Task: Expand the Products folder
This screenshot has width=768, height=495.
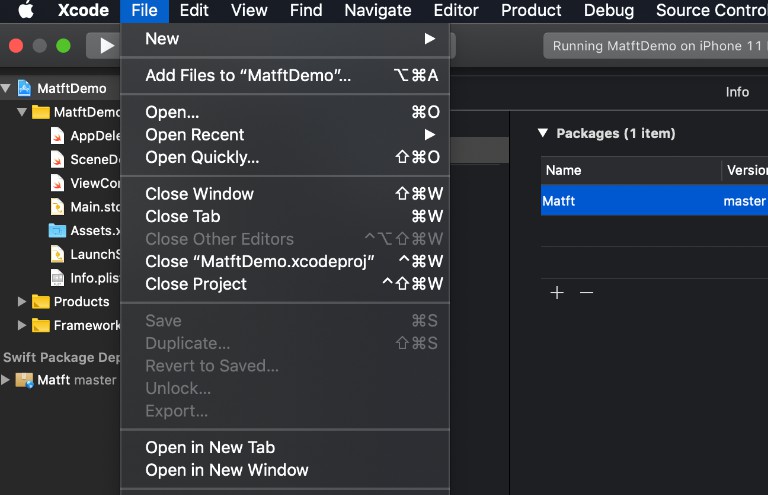Action: 22,301
